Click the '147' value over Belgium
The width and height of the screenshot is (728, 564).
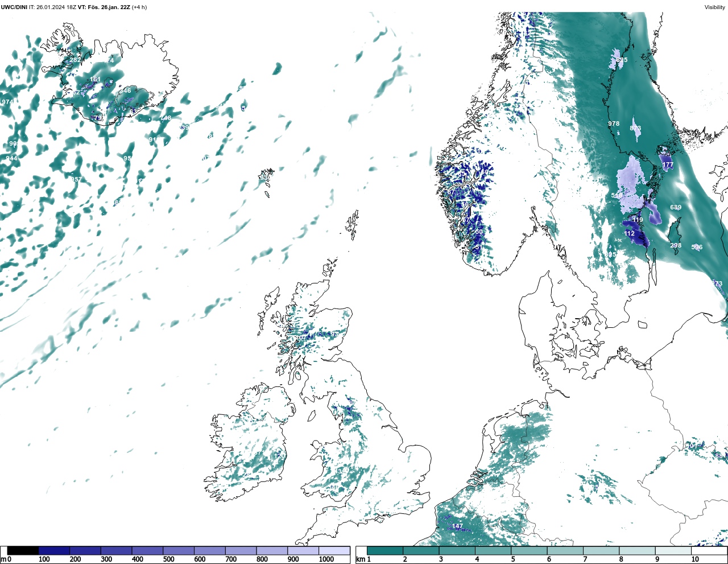tap(457, 526)
